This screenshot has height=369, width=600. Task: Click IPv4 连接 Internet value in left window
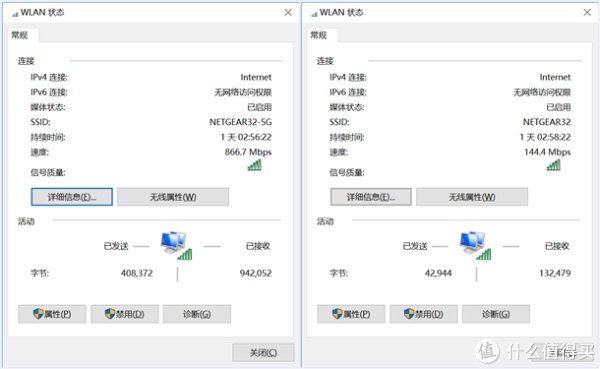point(256,77)
